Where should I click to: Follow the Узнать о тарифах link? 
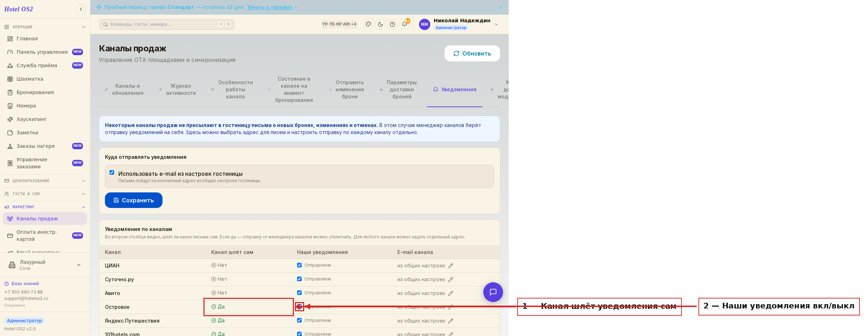[270, 7]
